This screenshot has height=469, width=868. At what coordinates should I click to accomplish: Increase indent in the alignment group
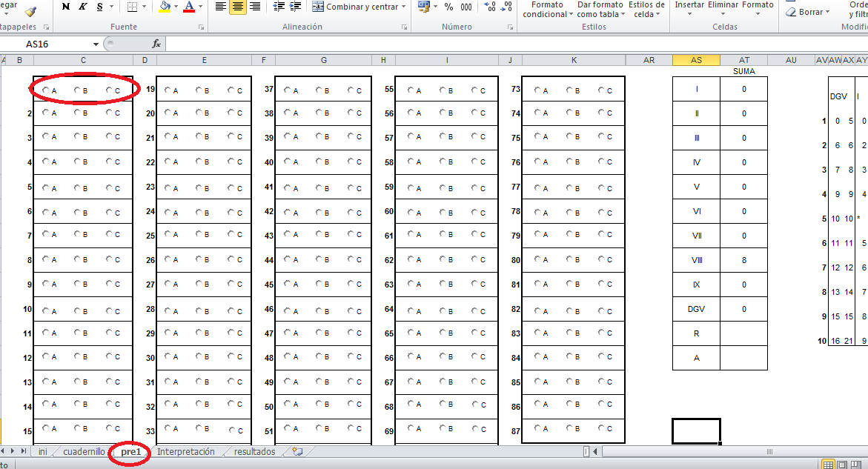pyautogui.click(x=296, y=7)
